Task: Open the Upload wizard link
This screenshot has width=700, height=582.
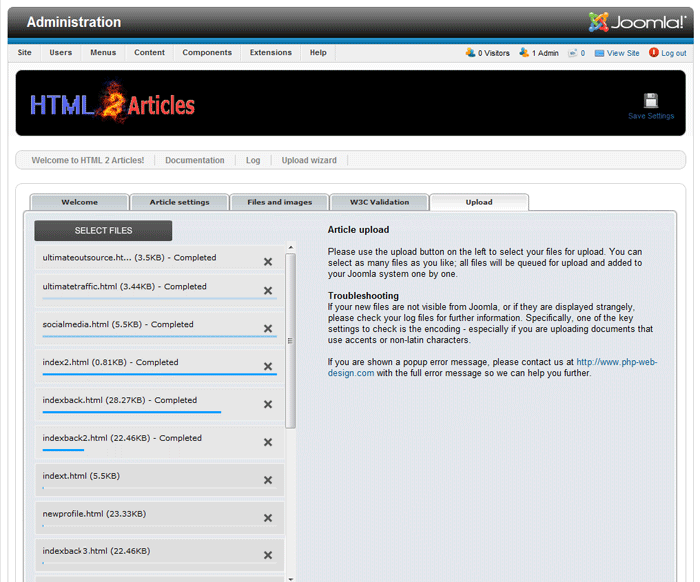Action: tap(309, 160)
